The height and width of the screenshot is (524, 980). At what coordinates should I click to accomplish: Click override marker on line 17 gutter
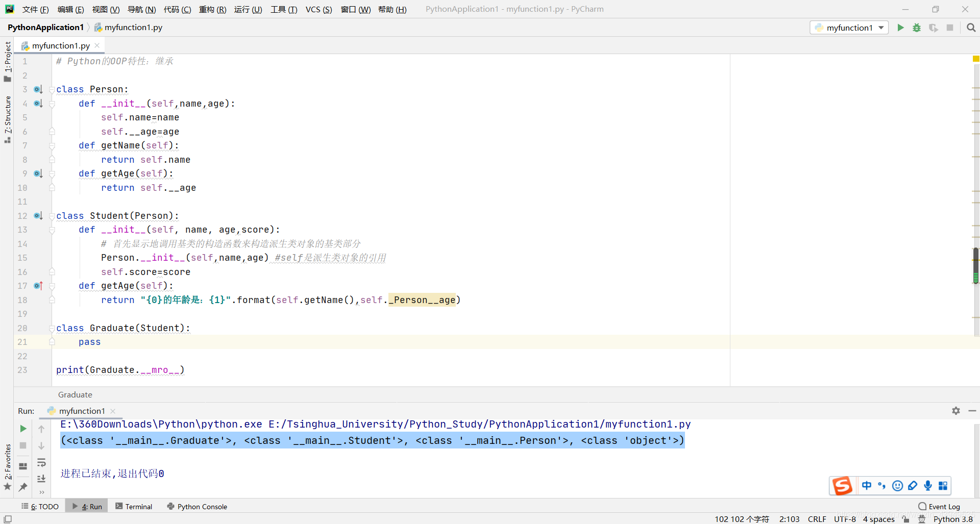(38, 286)
